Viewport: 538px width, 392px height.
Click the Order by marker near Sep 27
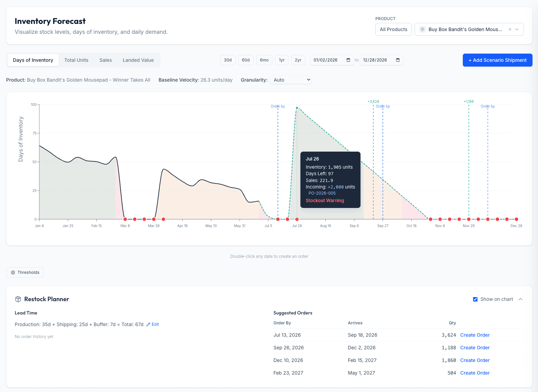(x=383, y=106)
